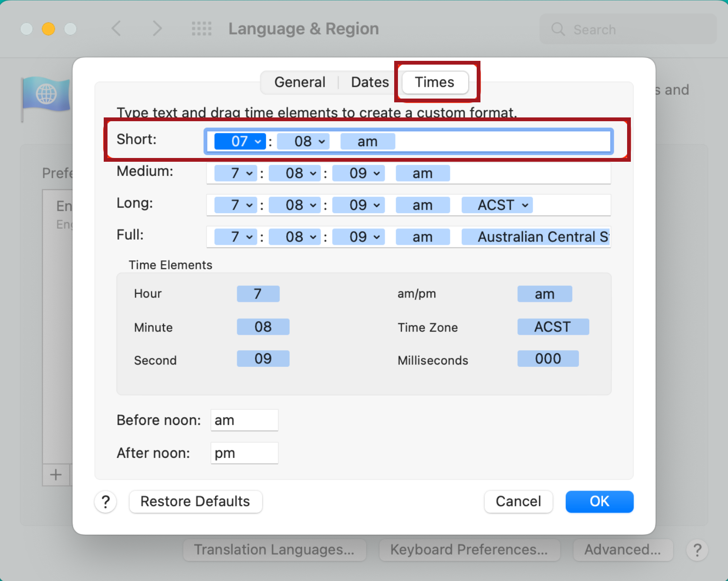Open the Medium format second 09 dropdown
Image resolution: width=728 pixels, height=581 pixels.
(x=358, y=173)
